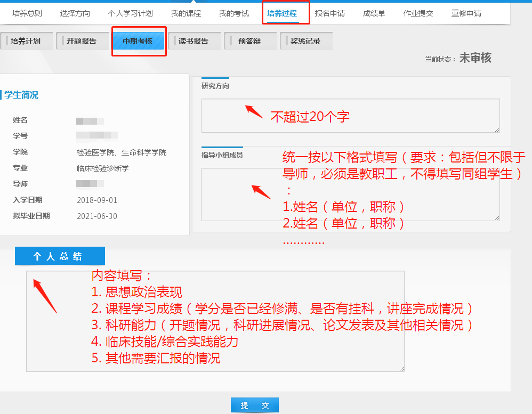This screenshot has height=414, width=532.
Task: Open 个人学习计划 in top navigation
Action: click(x=130, y=13)
